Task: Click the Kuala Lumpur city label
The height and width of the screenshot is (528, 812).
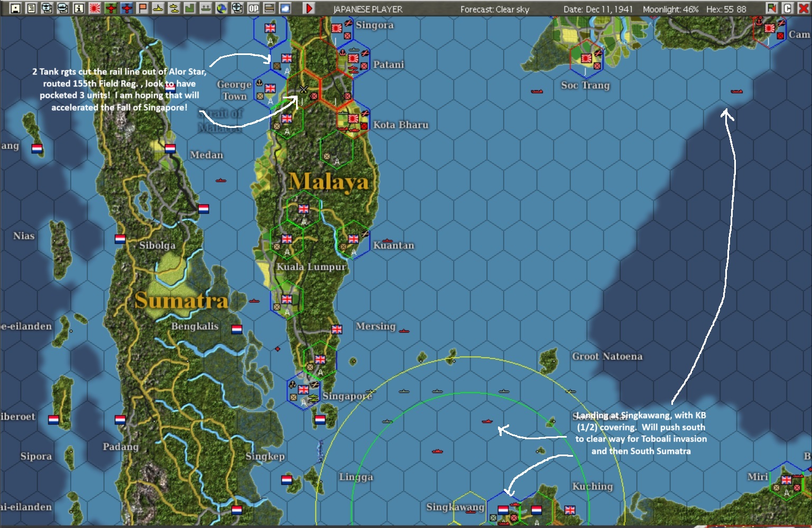Action: pyautogui.click(x=311, y=267)
